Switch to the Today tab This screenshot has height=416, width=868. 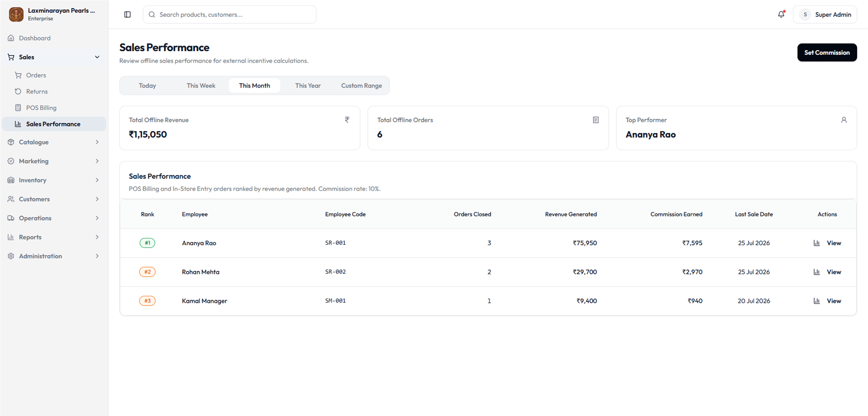click(x=148, y=85)
